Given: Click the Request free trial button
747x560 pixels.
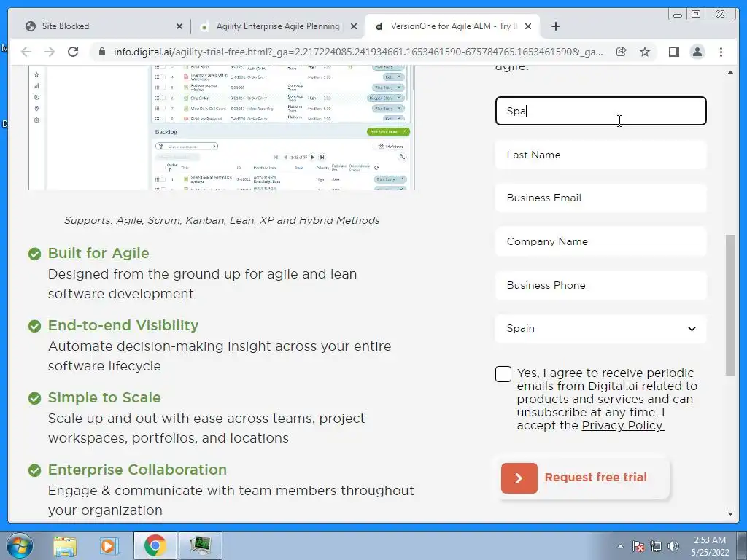Looking at the screenshot, I should coord(585,478).
